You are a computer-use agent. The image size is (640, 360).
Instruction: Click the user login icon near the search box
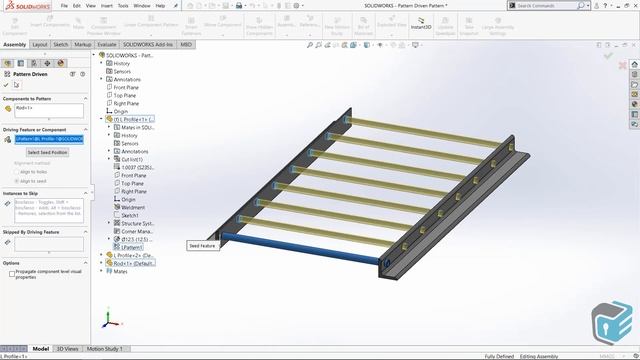597,6
